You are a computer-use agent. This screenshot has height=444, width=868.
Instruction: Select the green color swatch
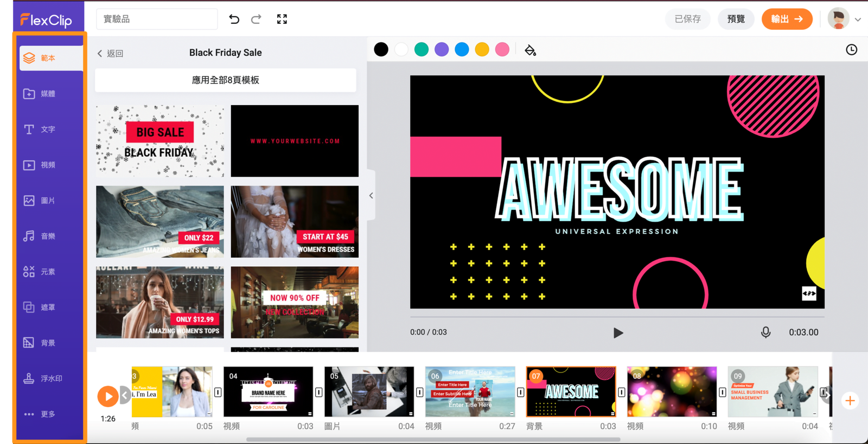(421, 50)
